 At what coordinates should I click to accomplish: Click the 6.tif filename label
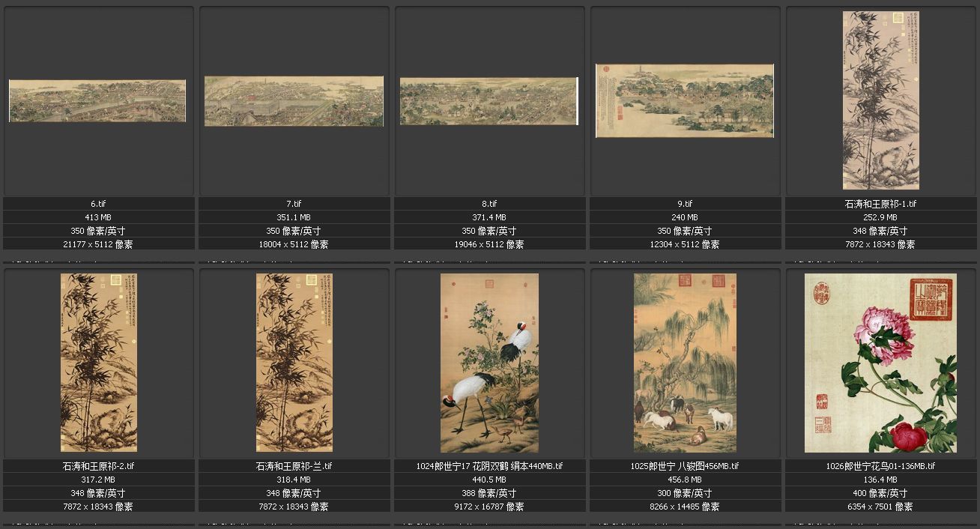coord(99,204)
